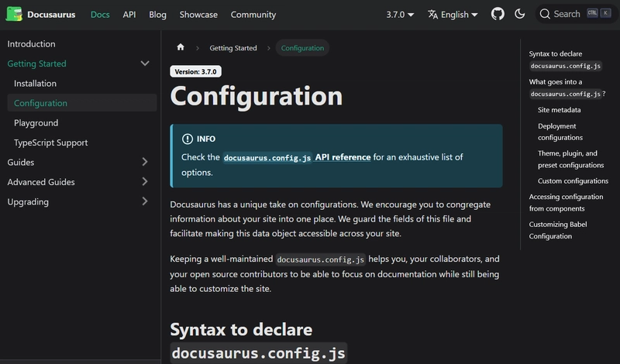Open the 3.7.0 version dropdown
Viewport: 620px width, 364px height.
(x=400, y=14)
